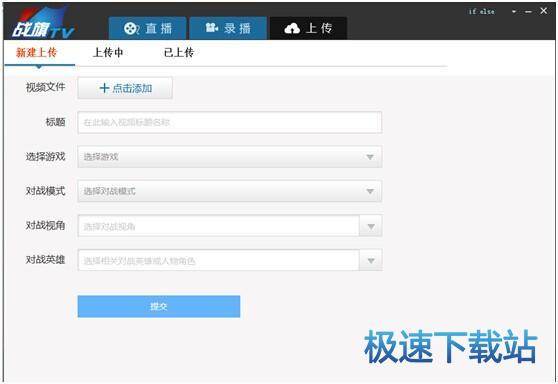Screen dimensions: 558x384
Task: Select the 上传 upload tab
Action: [x=308, y=28]
